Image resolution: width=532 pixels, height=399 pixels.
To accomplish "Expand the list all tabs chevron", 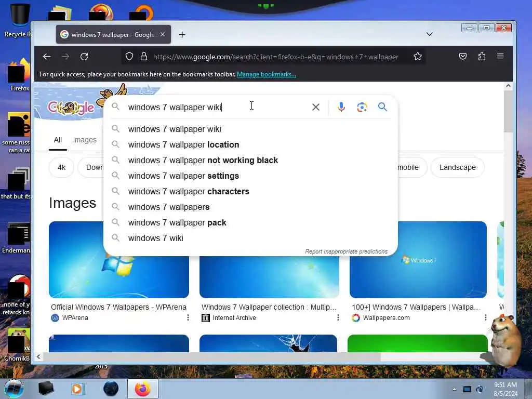I will (430, 34).
